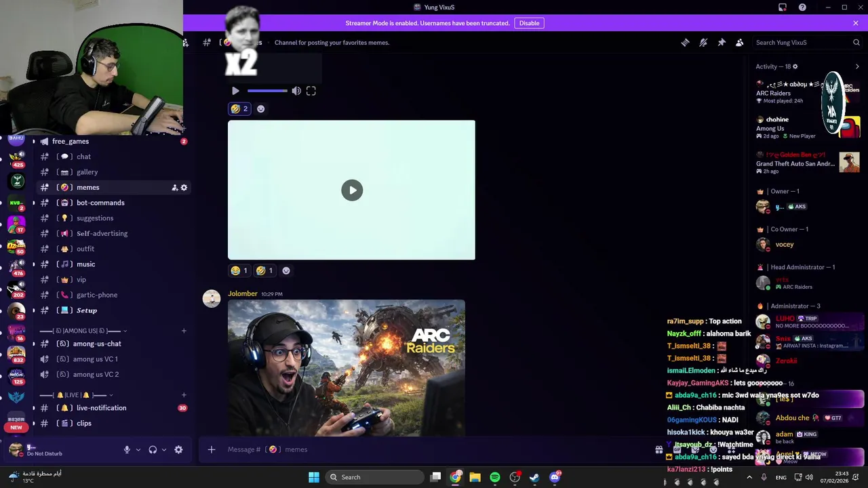This screenshot has height=488, width=868.
Task: Open the outfit channel
Action: pos(113,249)
